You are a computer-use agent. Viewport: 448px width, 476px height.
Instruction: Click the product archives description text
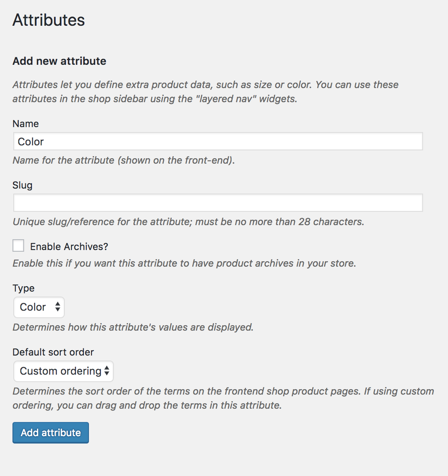coord(184,263)
